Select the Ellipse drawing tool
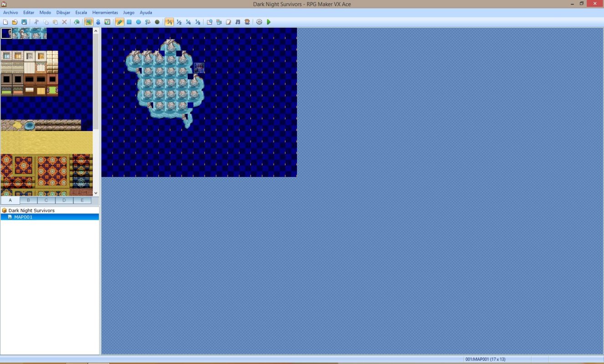604x364 pixels. tap(138, 22)
